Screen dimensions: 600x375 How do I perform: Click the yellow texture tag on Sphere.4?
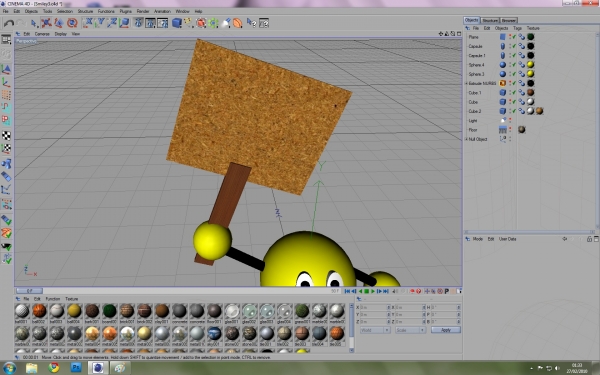click(x=530, y=65)
